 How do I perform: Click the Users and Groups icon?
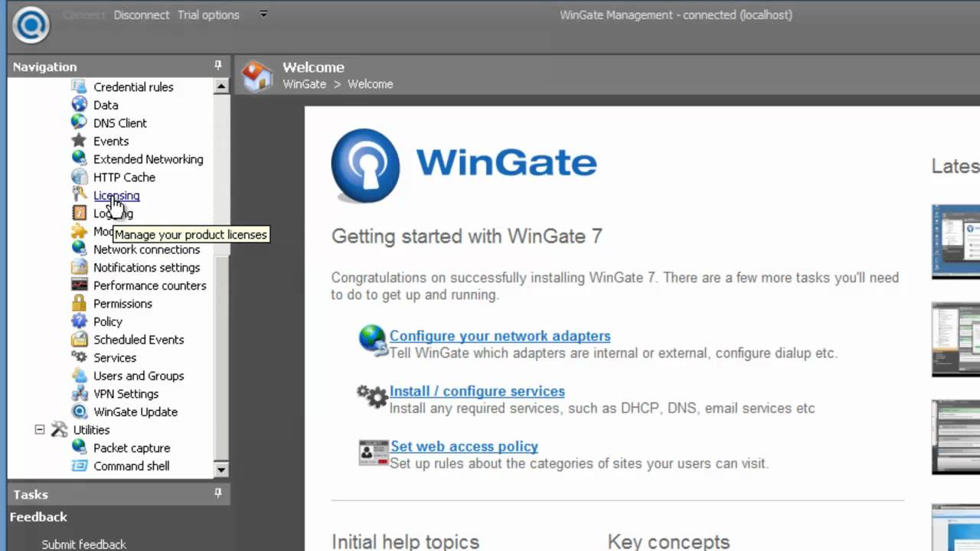tap(79, 376)
